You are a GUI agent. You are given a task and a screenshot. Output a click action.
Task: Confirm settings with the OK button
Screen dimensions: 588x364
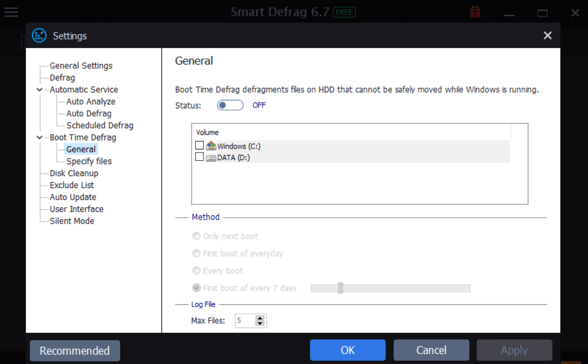348,350
